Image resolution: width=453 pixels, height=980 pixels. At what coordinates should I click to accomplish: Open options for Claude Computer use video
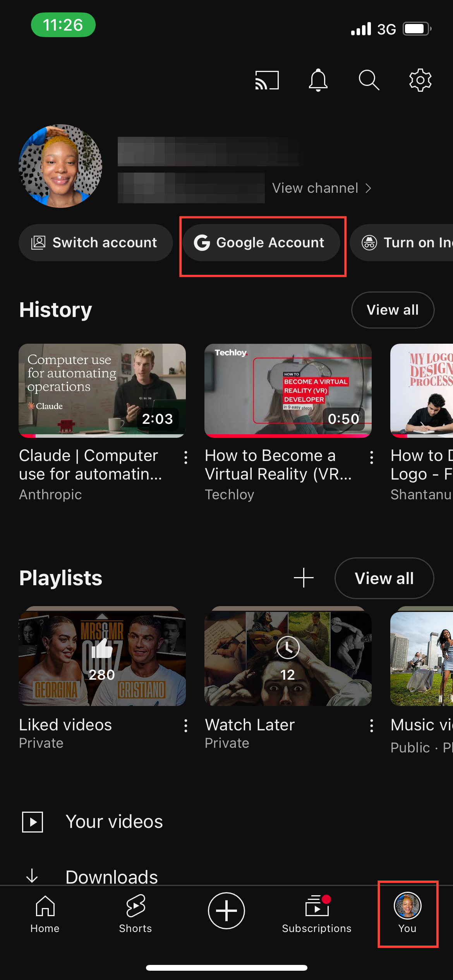(186, 457)
